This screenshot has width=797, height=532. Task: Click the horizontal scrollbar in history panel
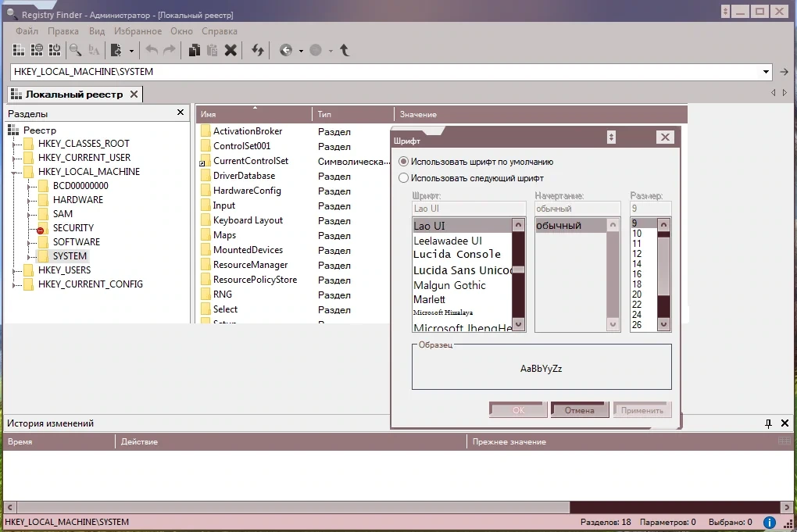click(398, 506)
